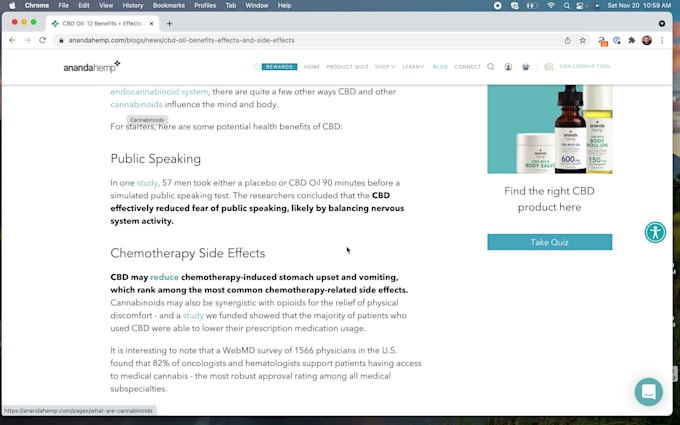Open the Extensions puzzle-piece icon
Image resolution: width=680 pixels, height=425 pixels.
(631, 40)
